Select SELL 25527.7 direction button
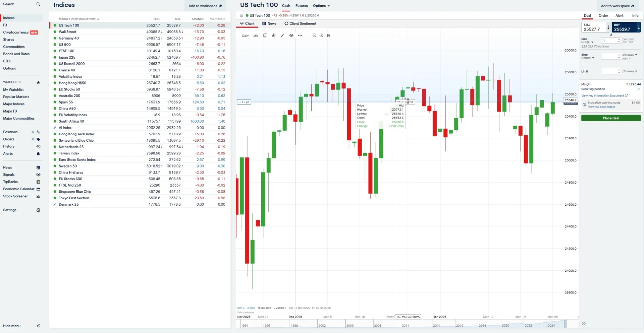This screenshot has width=644, height=333. [x=596, y=27]
